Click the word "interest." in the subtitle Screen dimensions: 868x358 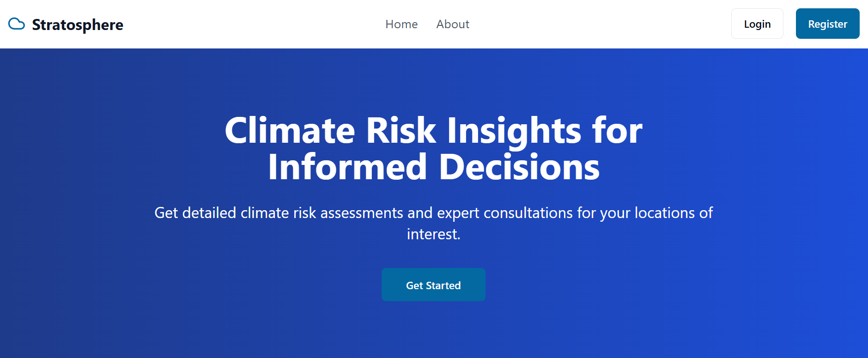pyautogui.click(x=433, y=234)
